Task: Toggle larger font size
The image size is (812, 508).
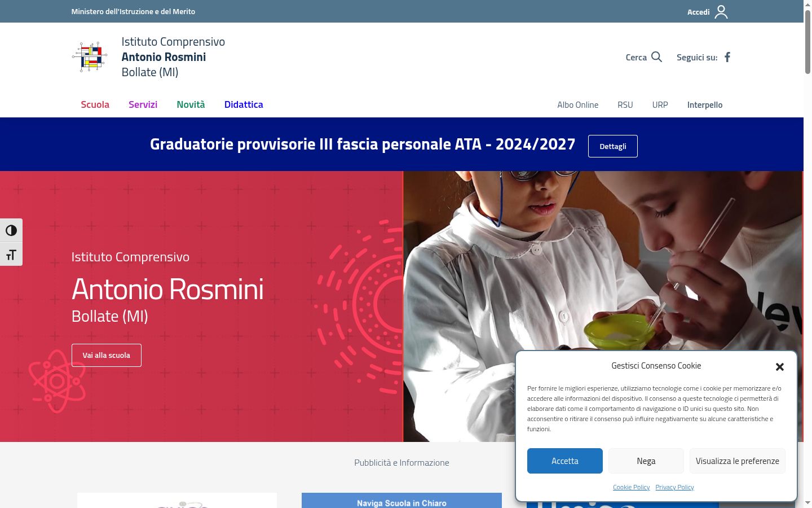Action: click(11, 255)
